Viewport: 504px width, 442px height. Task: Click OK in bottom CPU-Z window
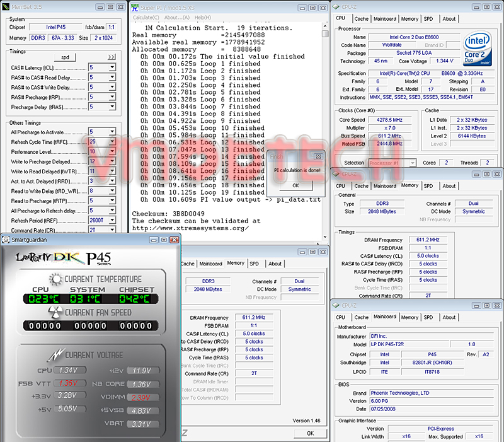point(310,433)
